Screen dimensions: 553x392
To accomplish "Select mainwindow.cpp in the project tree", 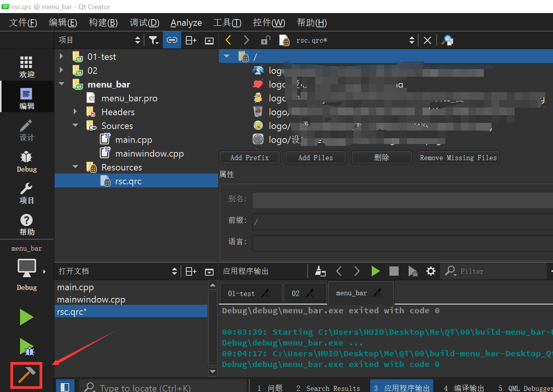I will [149, 154].
